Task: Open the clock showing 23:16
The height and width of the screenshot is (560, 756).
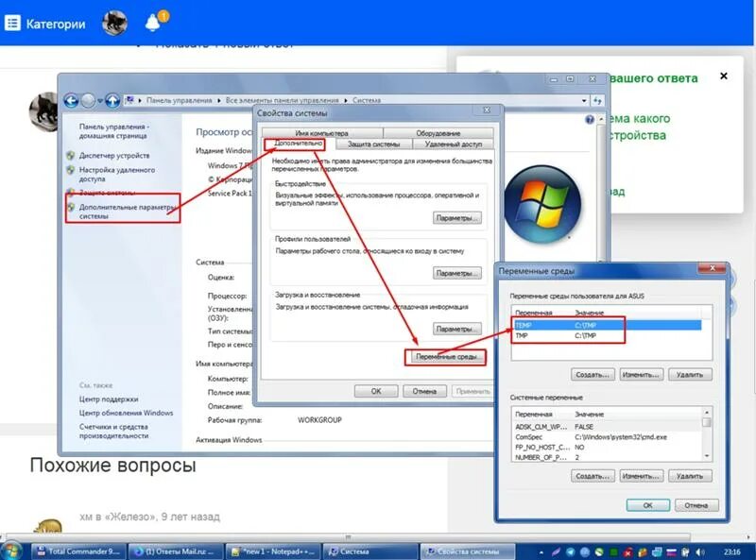Action: pos(731,552)
